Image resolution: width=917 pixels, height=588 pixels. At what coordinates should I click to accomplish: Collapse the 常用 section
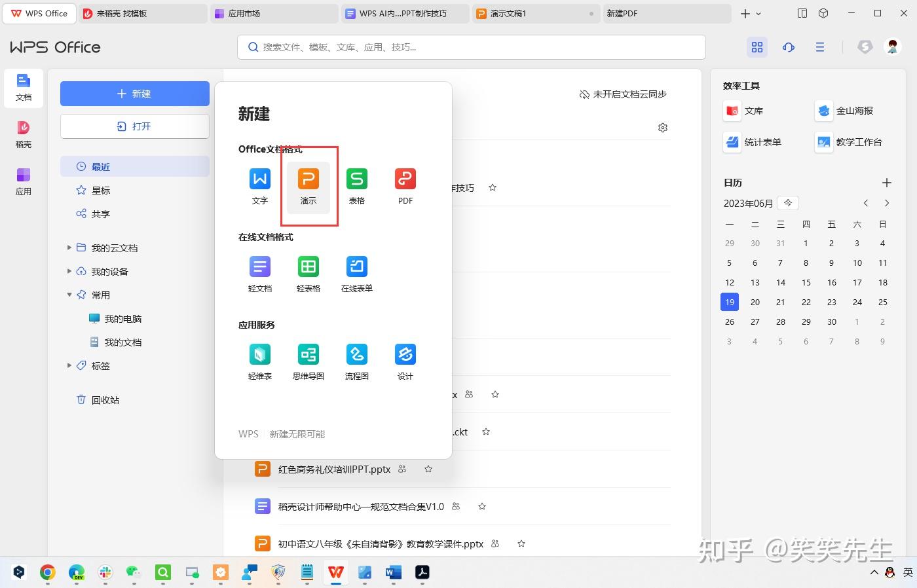pyautogui.click(x=69, y=295)
